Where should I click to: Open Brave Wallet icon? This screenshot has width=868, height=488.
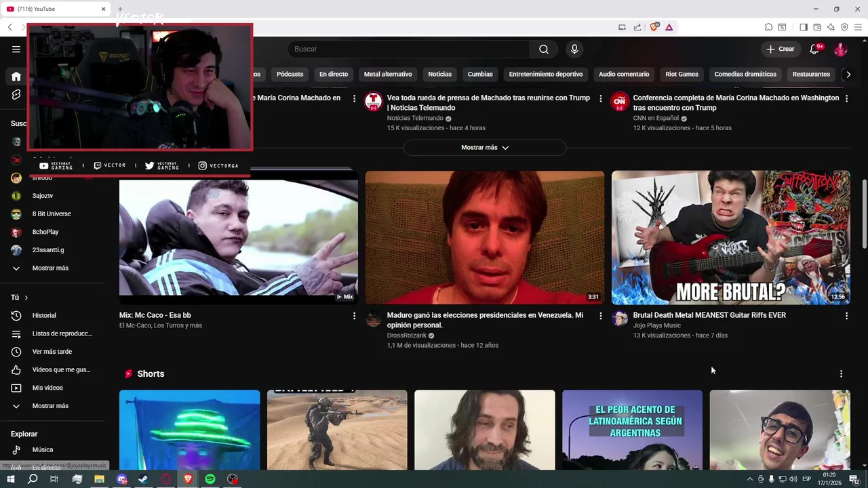pyautogui.click(x=817, y=27)
